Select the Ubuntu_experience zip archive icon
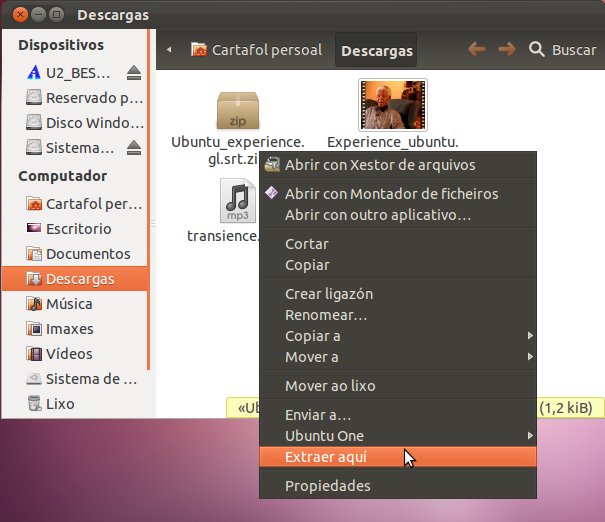 (x=238, y=111)
